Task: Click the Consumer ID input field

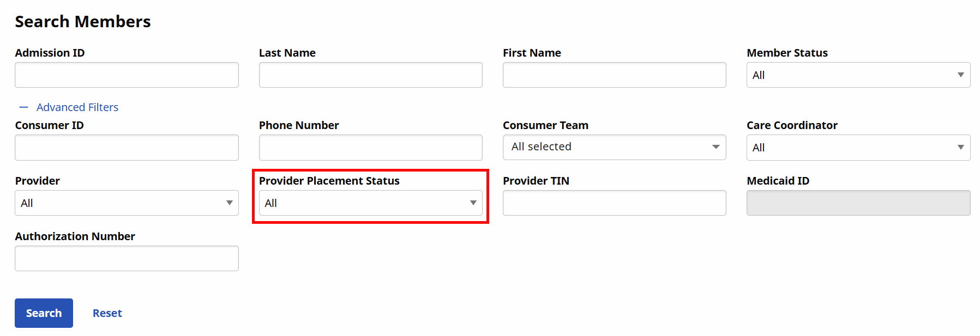Action: pyautogui.click(x=127, y=148)
